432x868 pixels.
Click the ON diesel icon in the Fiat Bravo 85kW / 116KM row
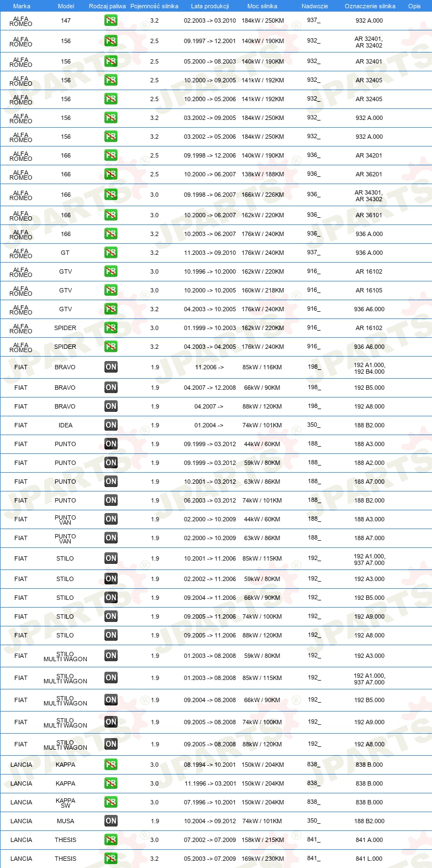[111, 367]
